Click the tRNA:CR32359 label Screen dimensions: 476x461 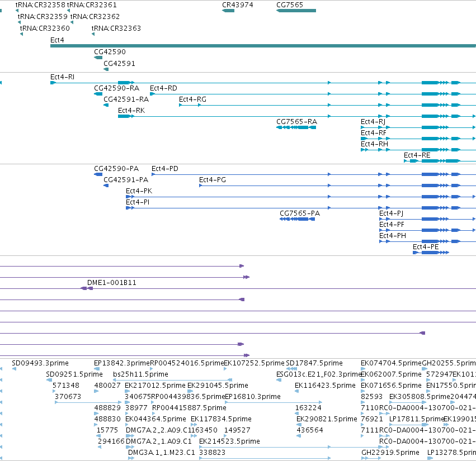[43, 16]
